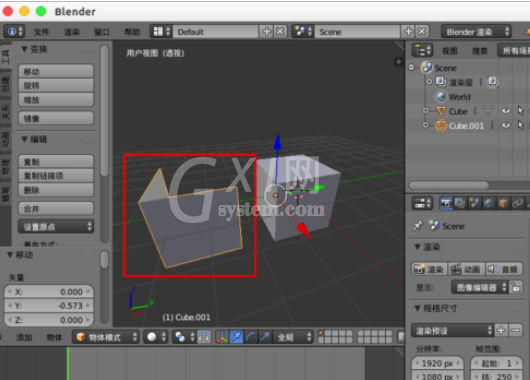530x380 pixels.
Task: Switch to Object properties cube tab
Action: pos(503,204)
